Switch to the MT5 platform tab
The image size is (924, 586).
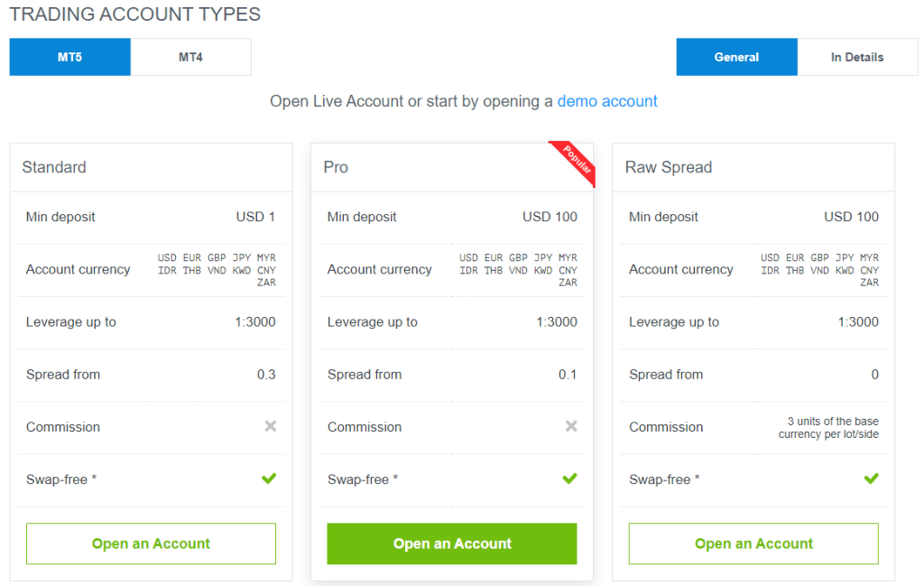pos(70,57)
